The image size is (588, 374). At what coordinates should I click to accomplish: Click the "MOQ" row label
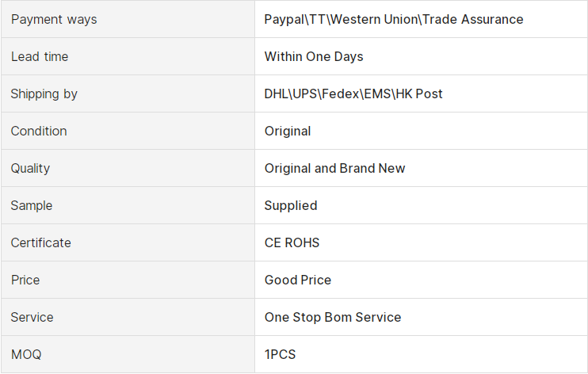(26, 354)
